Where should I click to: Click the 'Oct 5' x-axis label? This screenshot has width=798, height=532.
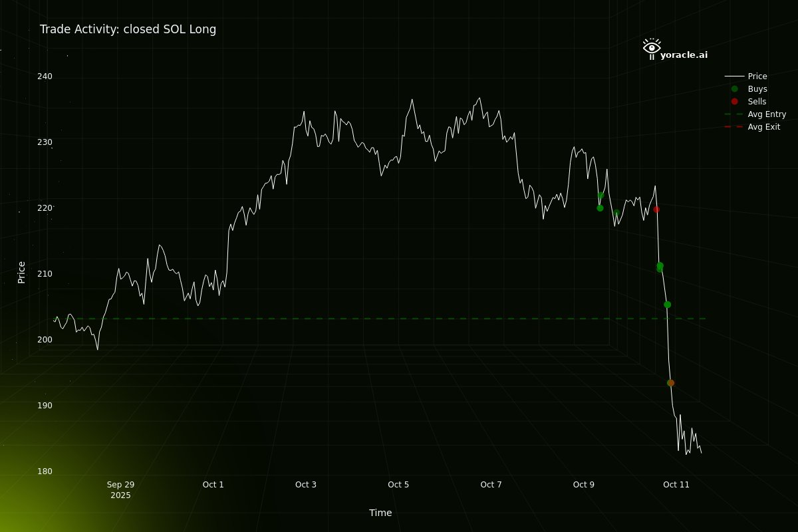[x=398, y=485]
